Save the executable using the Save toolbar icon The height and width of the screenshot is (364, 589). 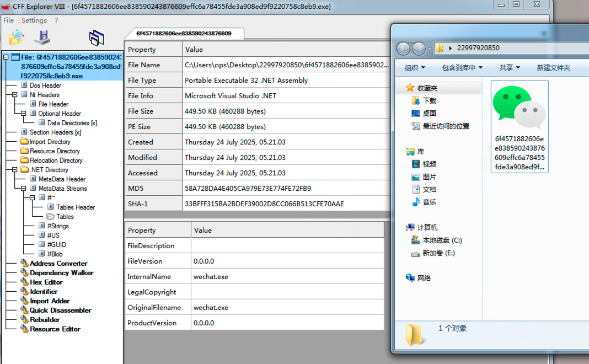(x=42, y=38)
